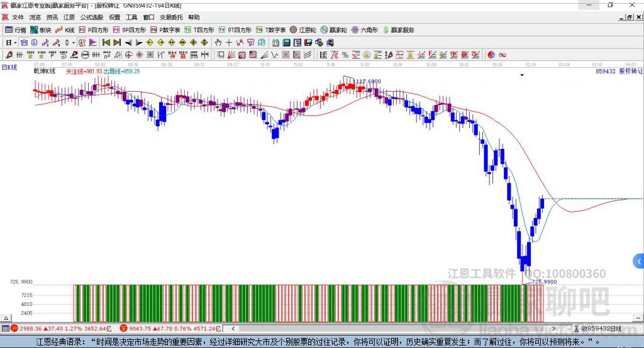Open the T数字表 tool
644x348 pixels.
tap(270, 30)
